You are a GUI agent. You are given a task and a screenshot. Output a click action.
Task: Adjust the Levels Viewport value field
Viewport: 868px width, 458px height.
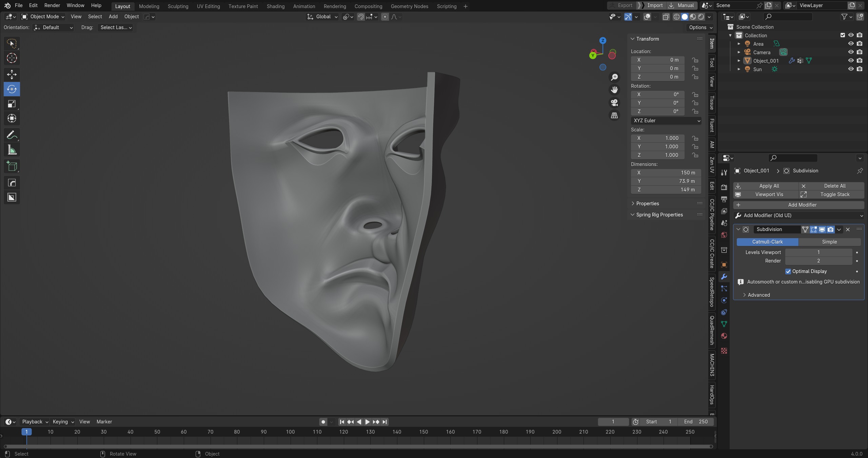click(x=818, y=252)
